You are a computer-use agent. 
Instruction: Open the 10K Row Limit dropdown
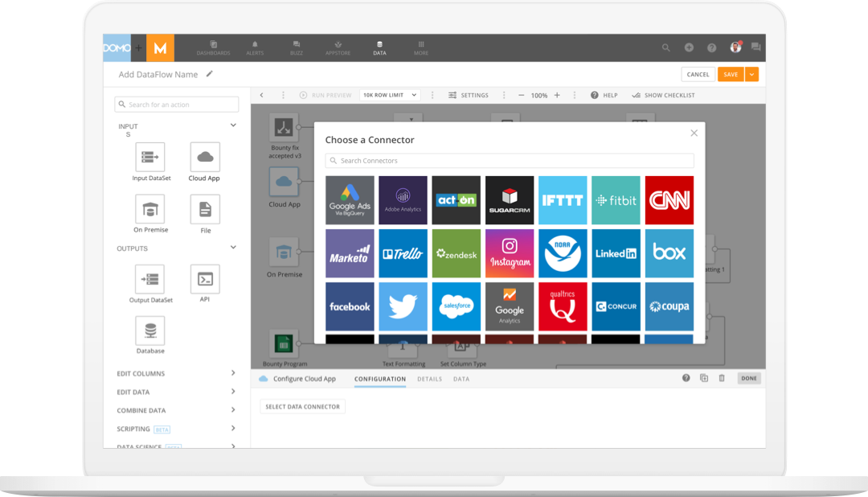pyautogui.click(x=390, y=95)
